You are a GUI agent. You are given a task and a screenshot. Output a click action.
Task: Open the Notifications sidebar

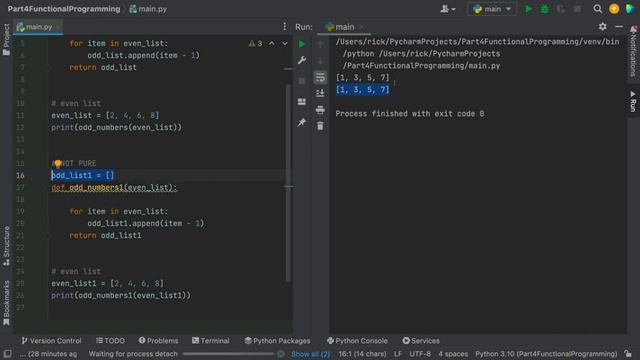pyautogui.click(x=633, y=51)
